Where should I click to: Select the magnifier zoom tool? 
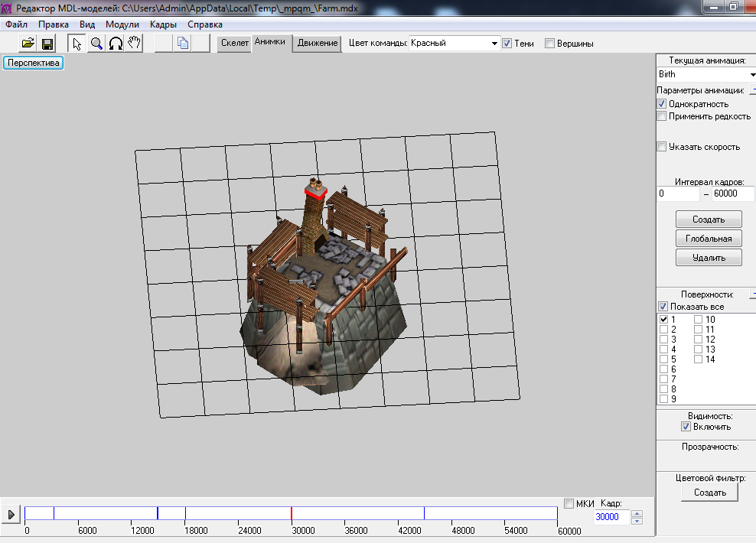click(96, 44)
